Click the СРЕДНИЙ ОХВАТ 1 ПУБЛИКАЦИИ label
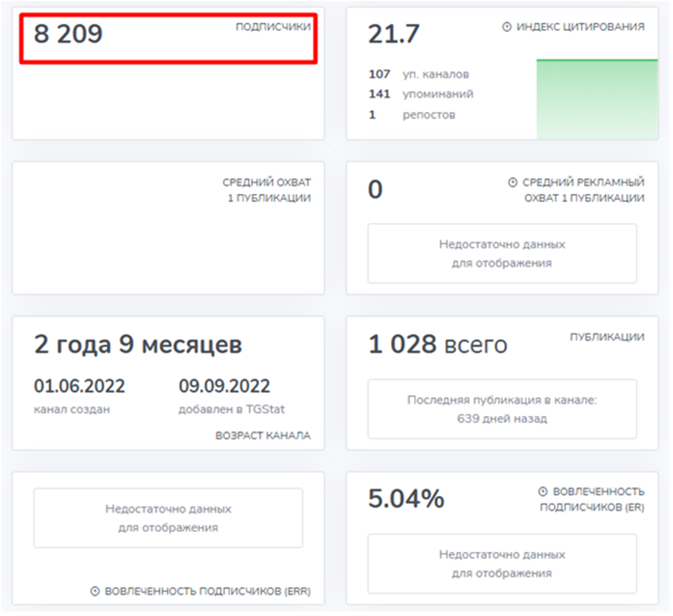The height and width of the screenshot is (616, 673). (x=266, y=190)
